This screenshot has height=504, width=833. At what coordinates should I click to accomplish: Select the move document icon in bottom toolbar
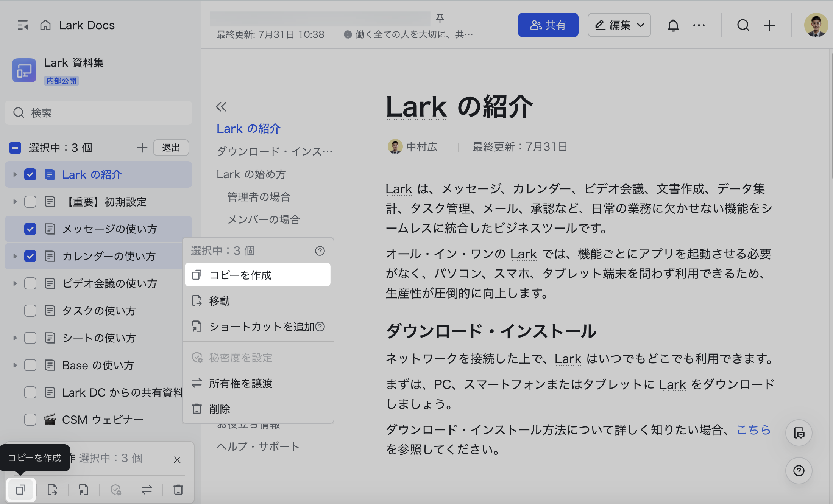coord(52,490)
